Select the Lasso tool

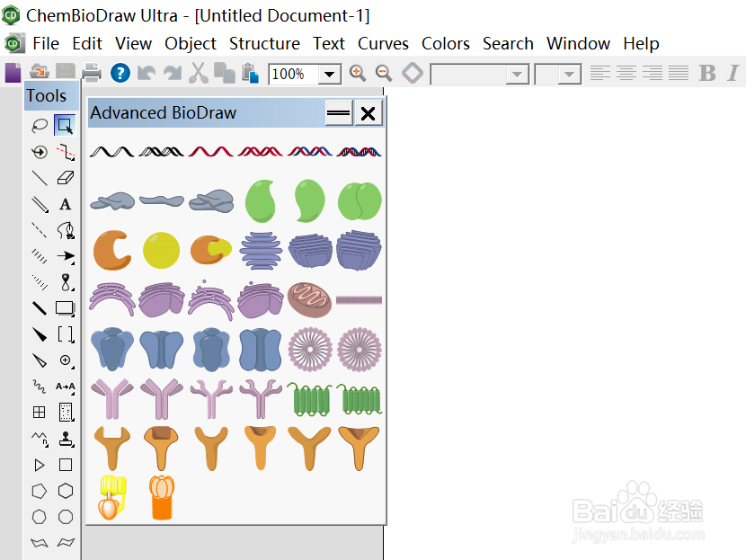click(x=40, y=126)
